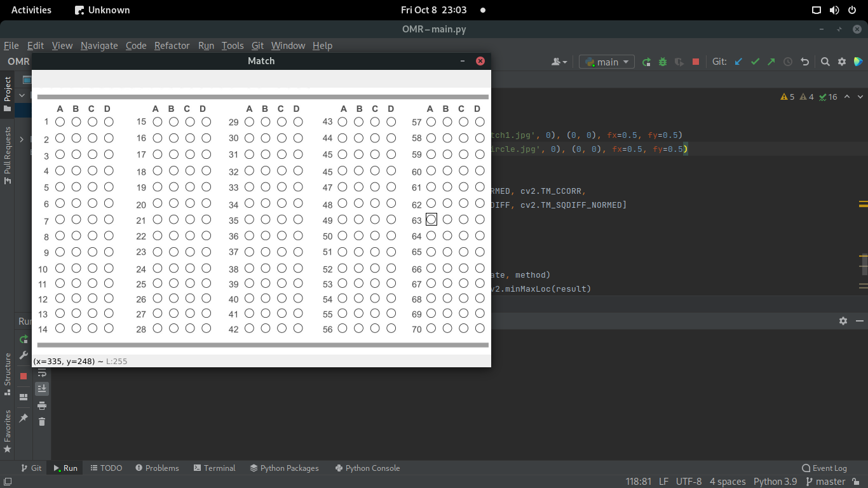Expand the lower collapsed node in the Project tree
This screenshot has height=488, width=868.
22,139
